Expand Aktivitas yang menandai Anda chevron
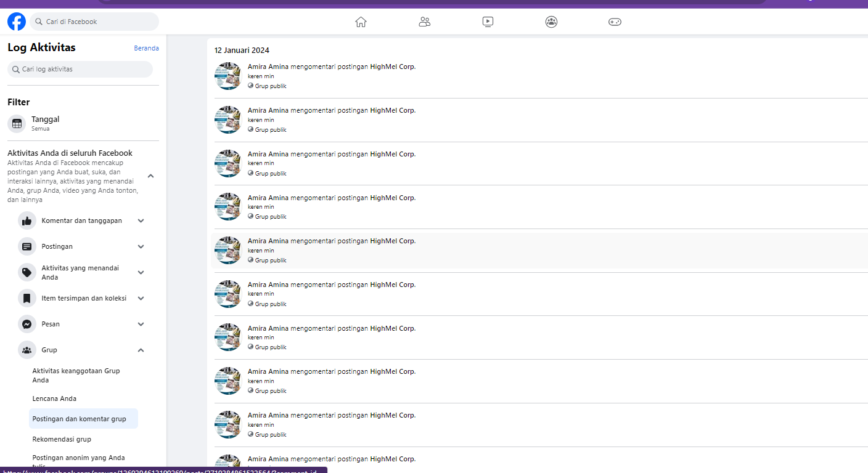The width and height of the screenshot is (868, 473). [x=141, y=272]
